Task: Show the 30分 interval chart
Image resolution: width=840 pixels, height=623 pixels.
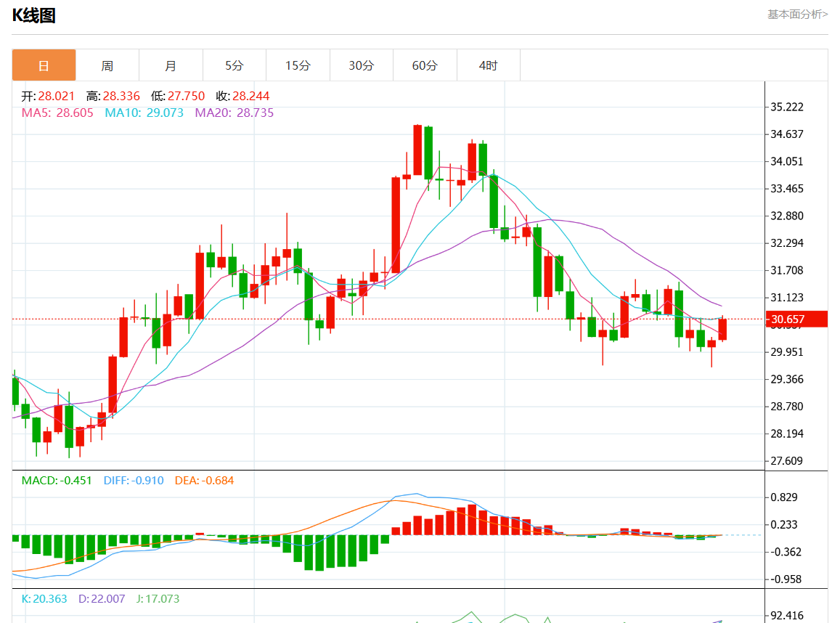Action: click(x=362, y=65)
